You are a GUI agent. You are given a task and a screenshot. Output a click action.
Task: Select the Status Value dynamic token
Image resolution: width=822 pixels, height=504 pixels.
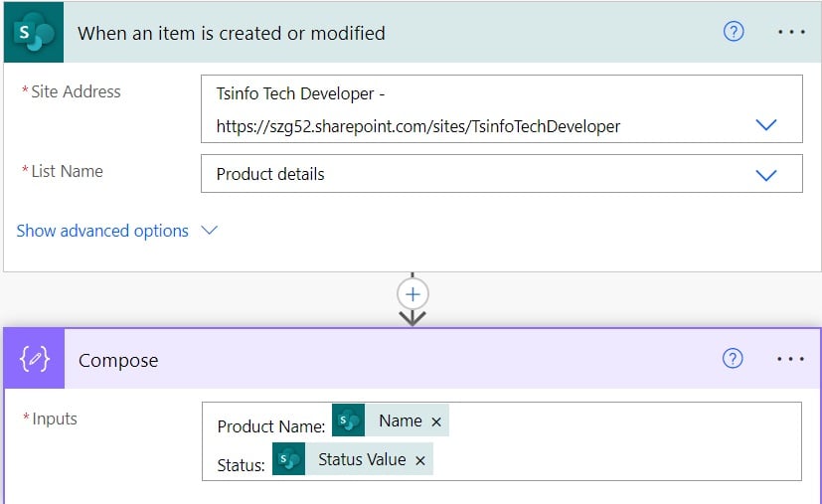[353, 459]
